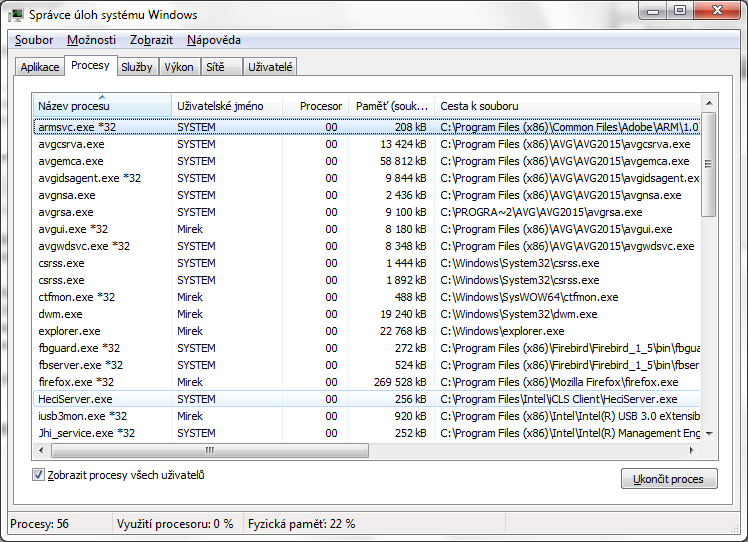Select the avgrsa.exe process row
This screenshot has height=542, width=748.
click(367, 212)
